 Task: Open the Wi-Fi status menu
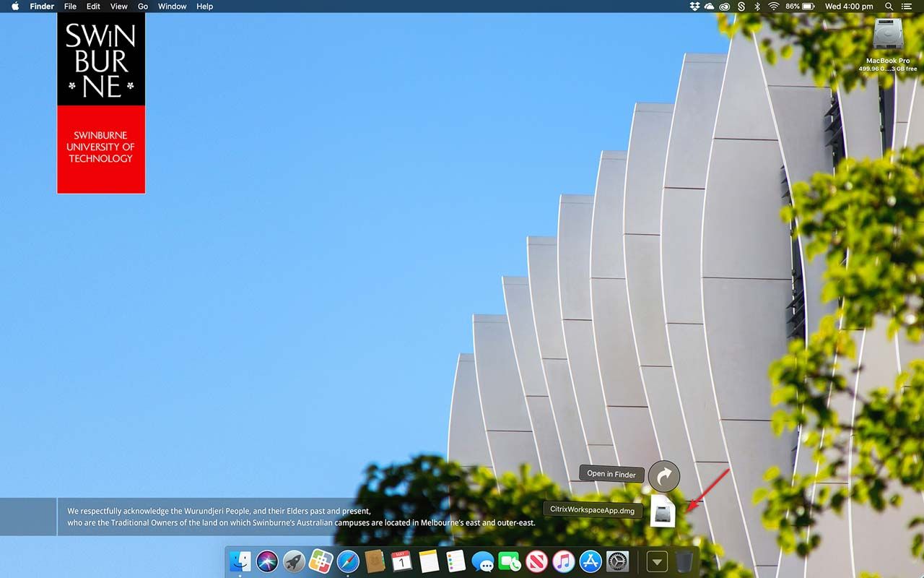(x=773, y=7)
